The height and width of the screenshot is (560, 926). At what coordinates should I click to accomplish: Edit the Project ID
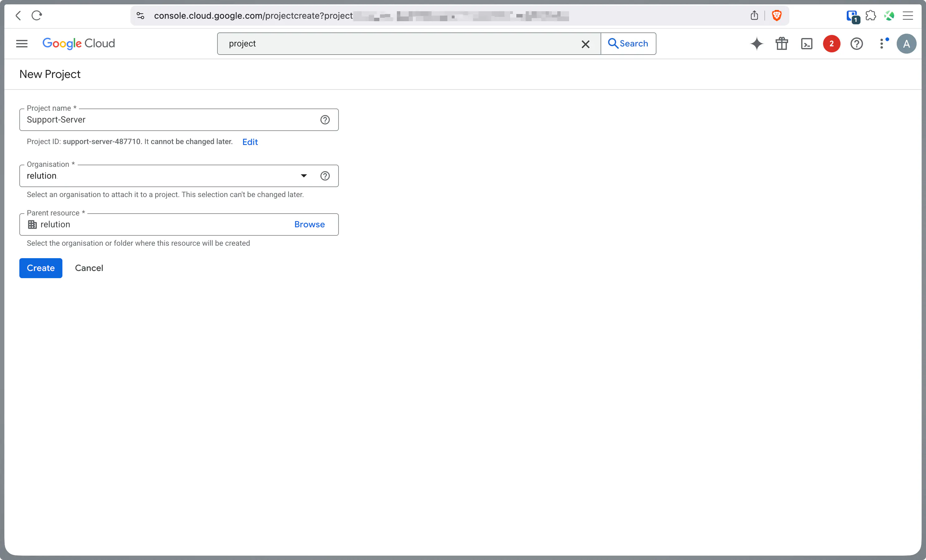coord(250,142)
